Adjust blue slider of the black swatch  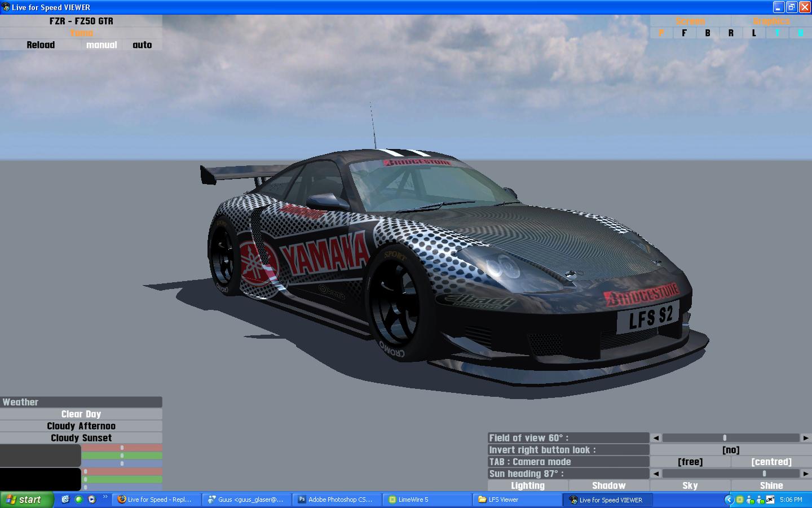point(122,487)
